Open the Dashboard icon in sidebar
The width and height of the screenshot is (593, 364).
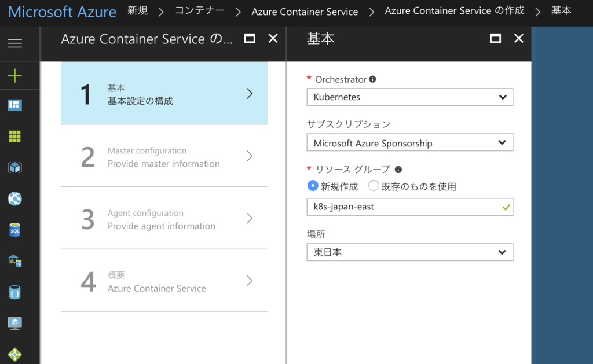click(14, 105)
